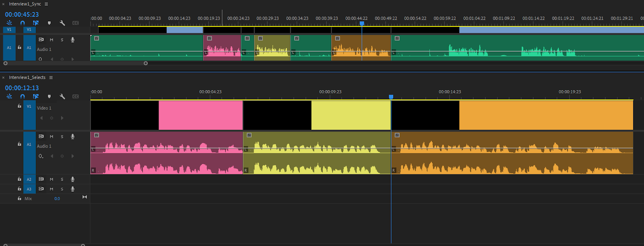Image resolution: width=644 pixels, height=246 pixels.
Task: Toggle A1 track targeting in Interview1_Sync
Action: tap(29, 47)
